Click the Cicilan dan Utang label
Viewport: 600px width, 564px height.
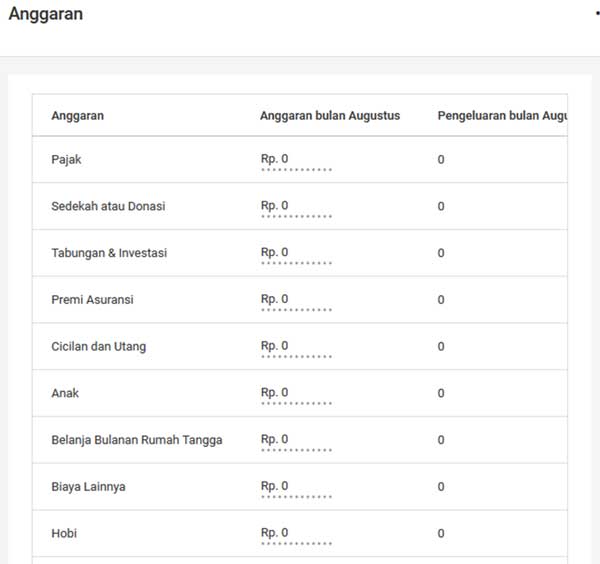pos(98,347)
